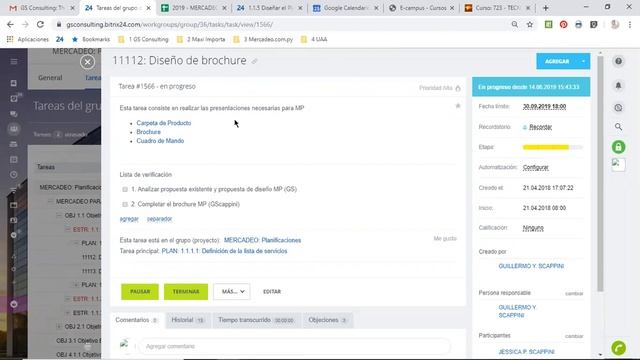Open the Historial tab
The image size is (640, 360).
tap(188, 320)
